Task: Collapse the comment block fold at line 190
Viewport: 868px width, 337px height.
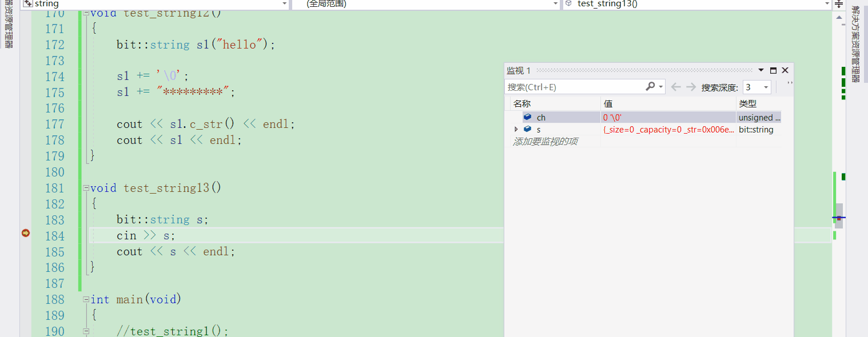Action: (x=86, y=331)
